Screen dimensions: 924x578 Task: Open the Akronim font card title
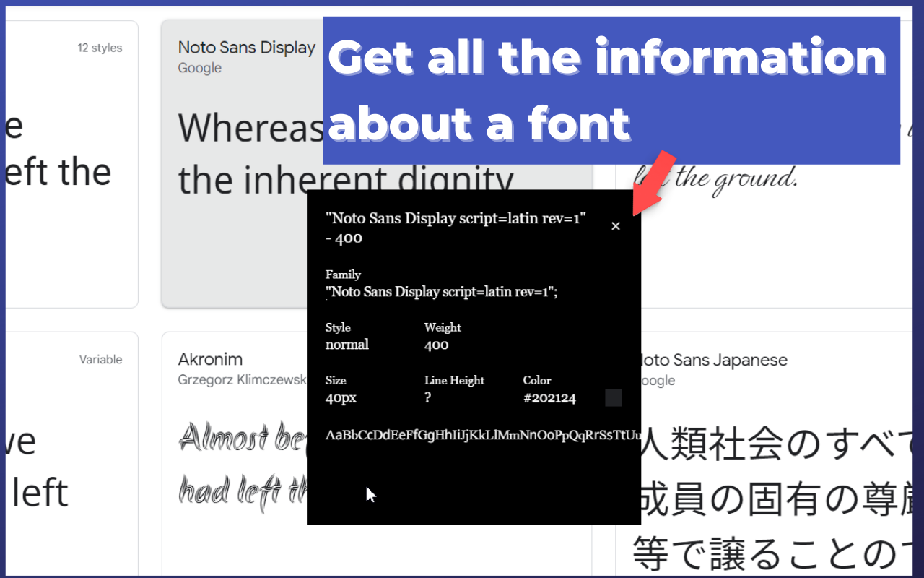pos(210,359)
